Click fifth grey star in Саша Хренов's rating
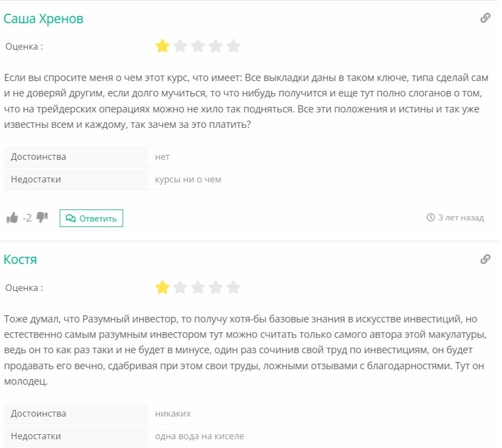The height and width of the screenshot is (448, 502). point(233,46)
